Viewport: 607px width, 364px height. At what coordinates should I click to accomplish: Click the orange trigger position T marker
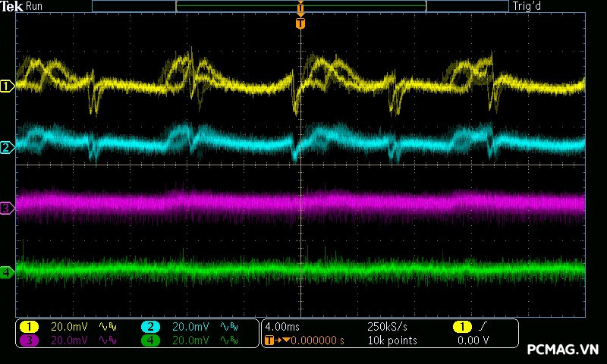(300, 24)
